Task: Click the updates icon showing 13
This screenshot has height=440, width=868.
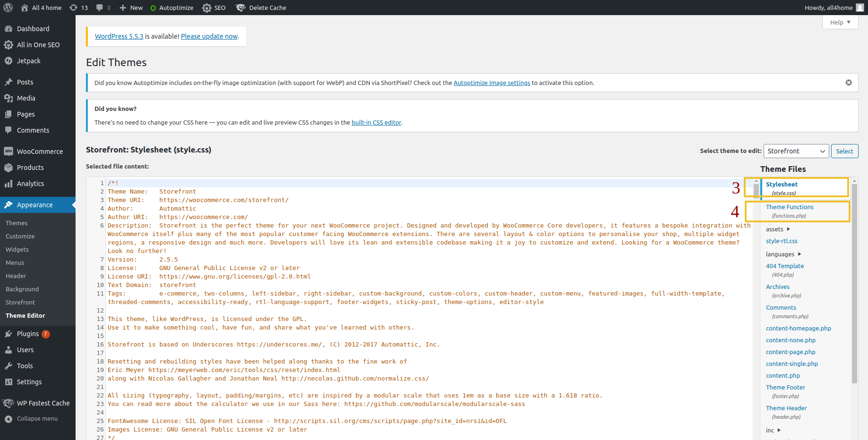Action: pyautogui.click(x=78, y=8)
